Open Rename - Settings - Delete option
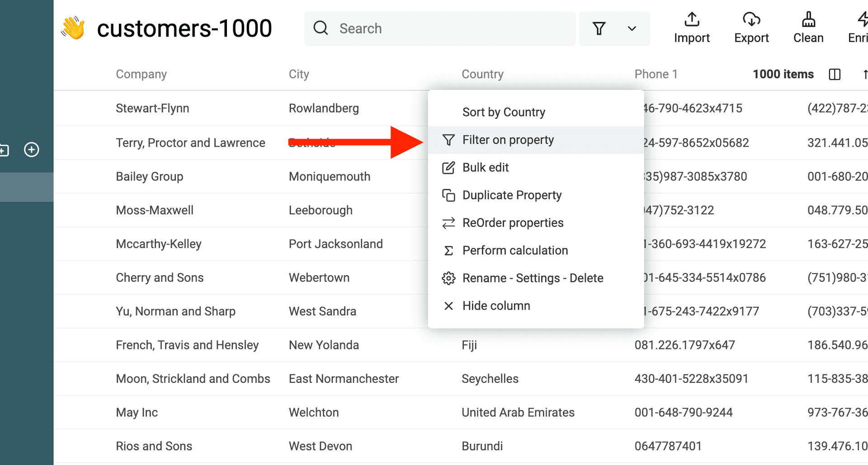The image size is (868, 465). (x=532, y=278)
